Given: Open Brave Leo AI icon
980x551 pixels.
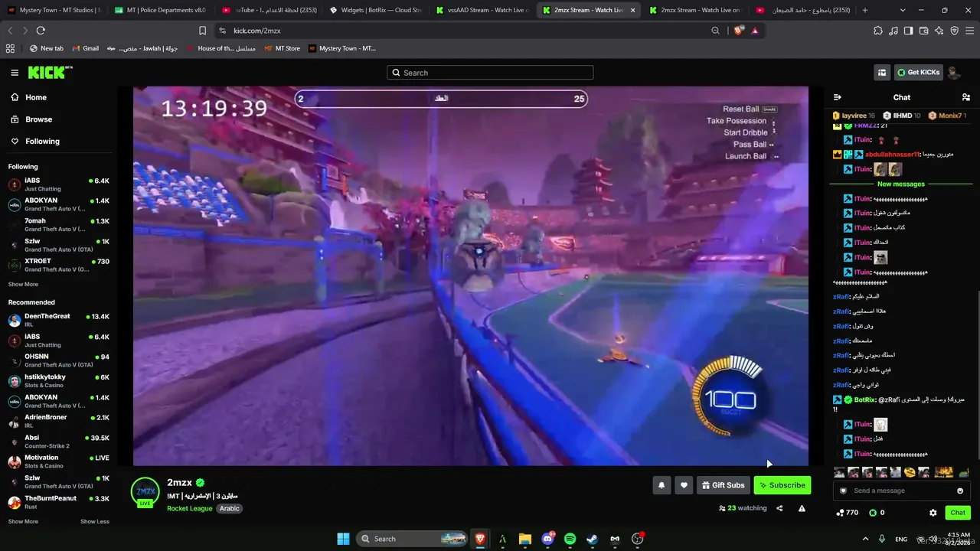Looking at the screenshot, I should coord(939,31).
